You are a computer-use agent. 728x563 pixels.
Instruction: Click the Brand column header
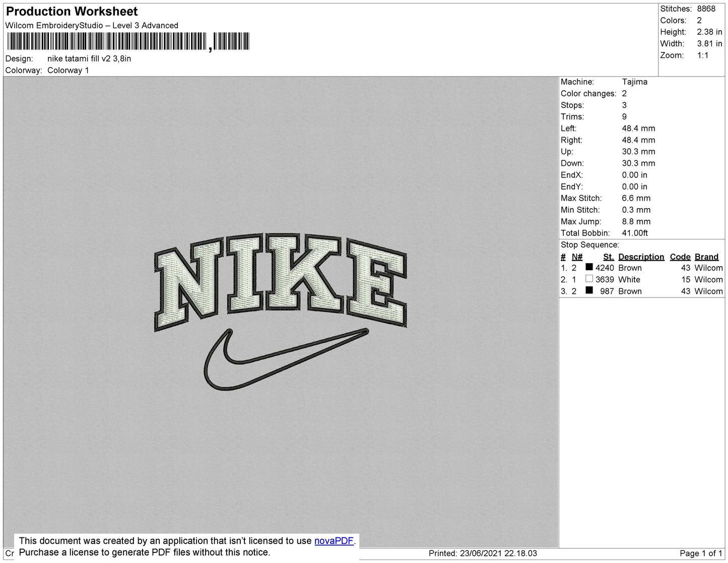[706, 257]
